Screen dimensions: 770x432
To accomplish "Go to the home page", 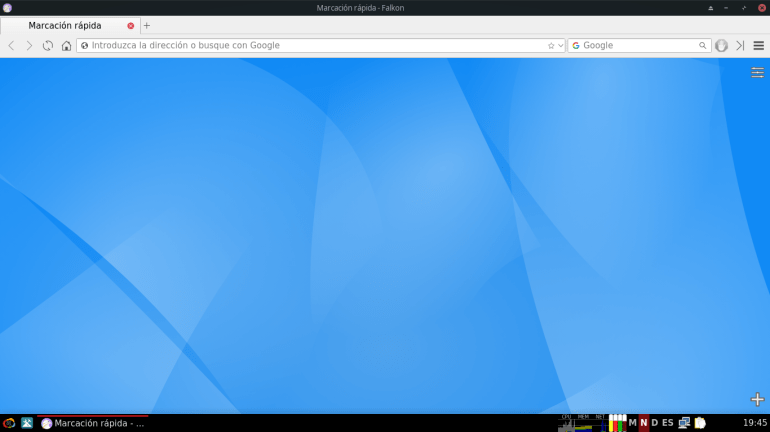I will 66,46.
